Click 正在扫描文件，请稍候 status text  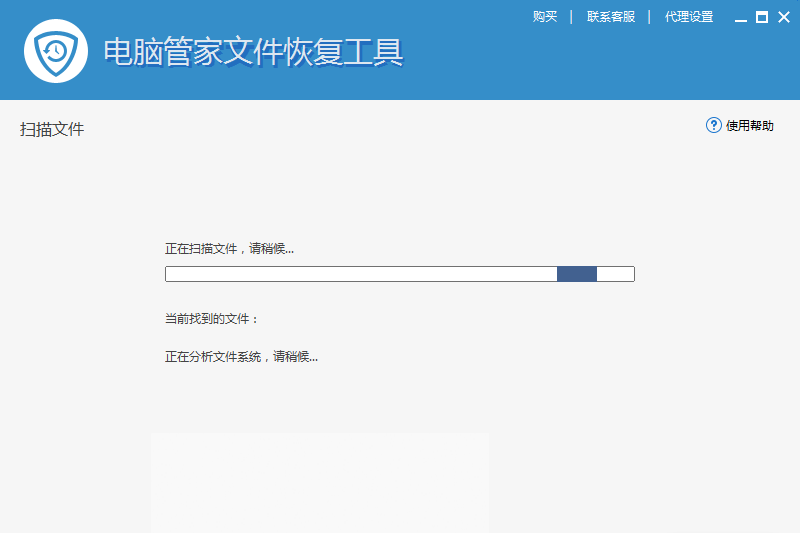click(x=229, y=249)
